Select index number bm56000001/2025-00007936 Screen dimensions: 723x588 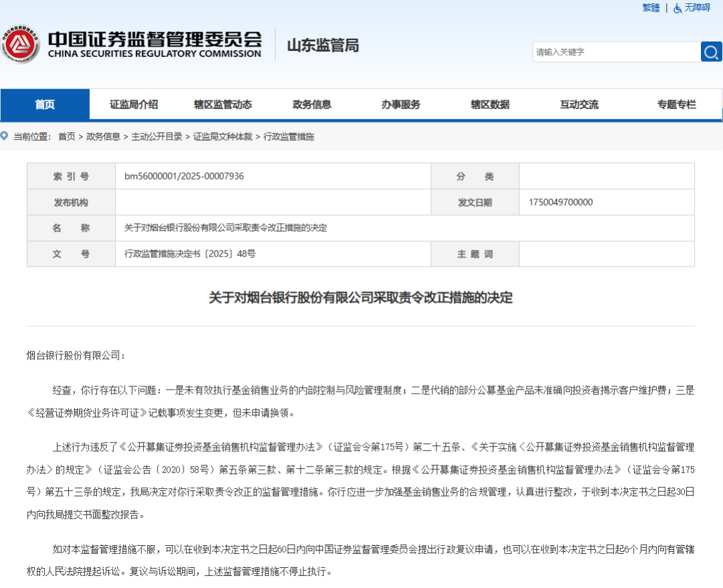[x=184, y=176]
